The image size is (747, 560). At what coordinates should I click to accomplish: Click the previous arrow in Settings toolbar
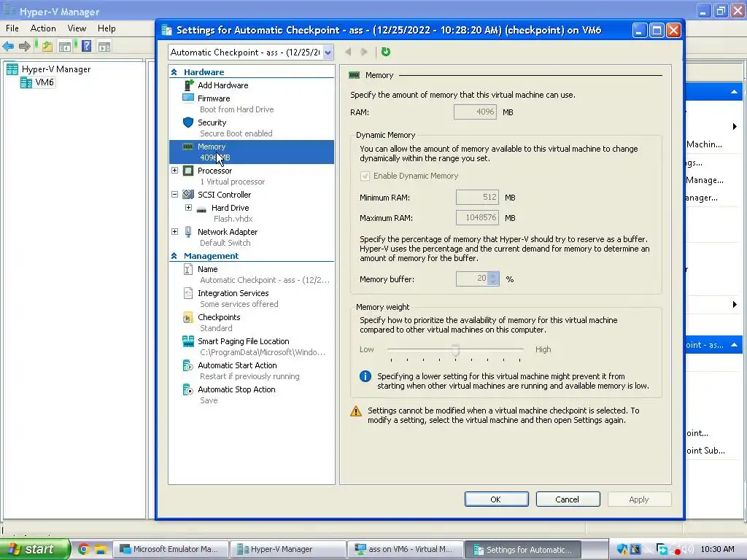click(x=348, y=52)
